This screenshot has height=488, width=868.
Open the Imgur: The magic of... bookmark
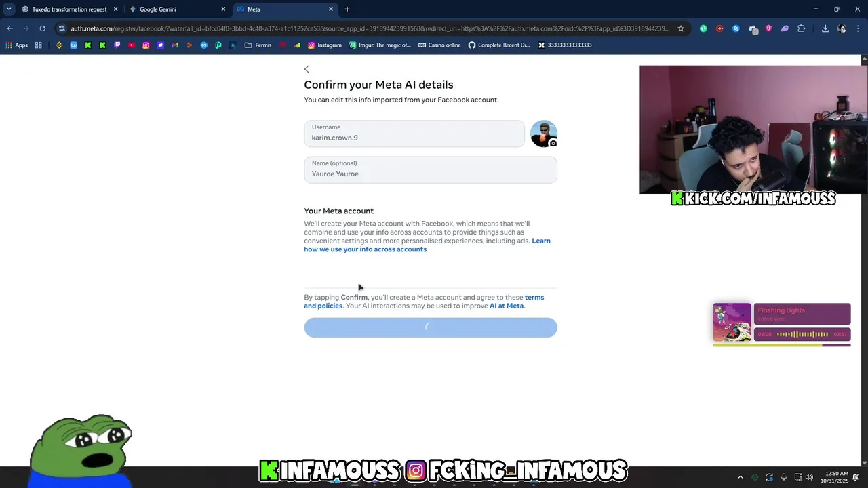click(380, 45)
